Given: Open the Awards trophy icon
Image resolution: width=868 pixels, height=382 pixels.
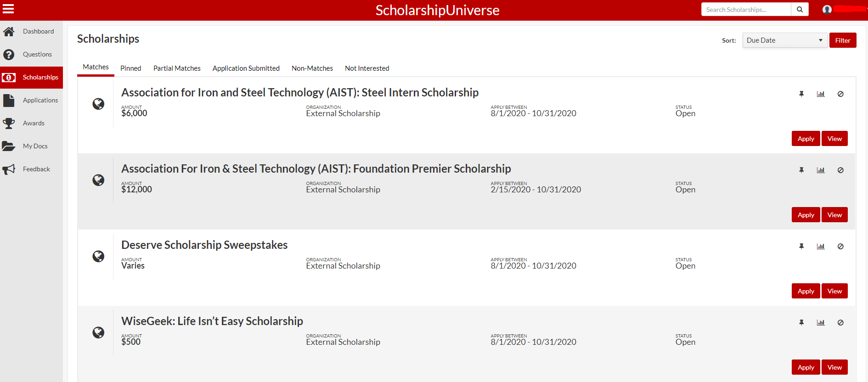Looking at the screenshot, I should point(9,124).
